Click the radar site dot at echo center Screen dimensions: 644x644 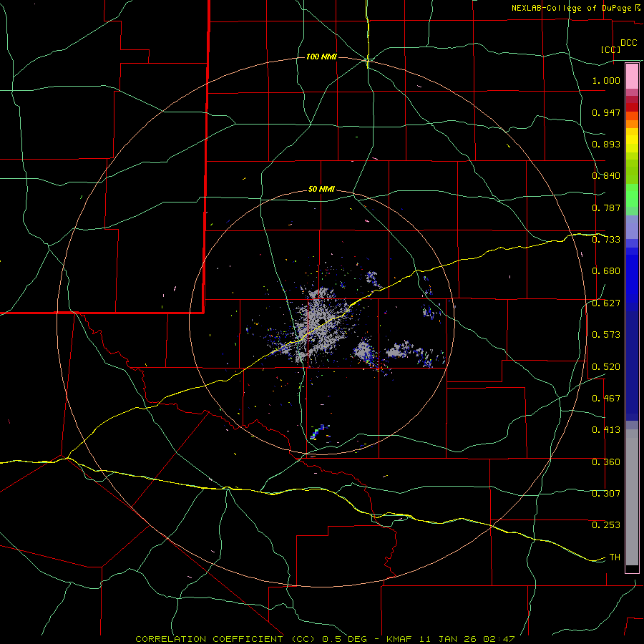[322, 321]
